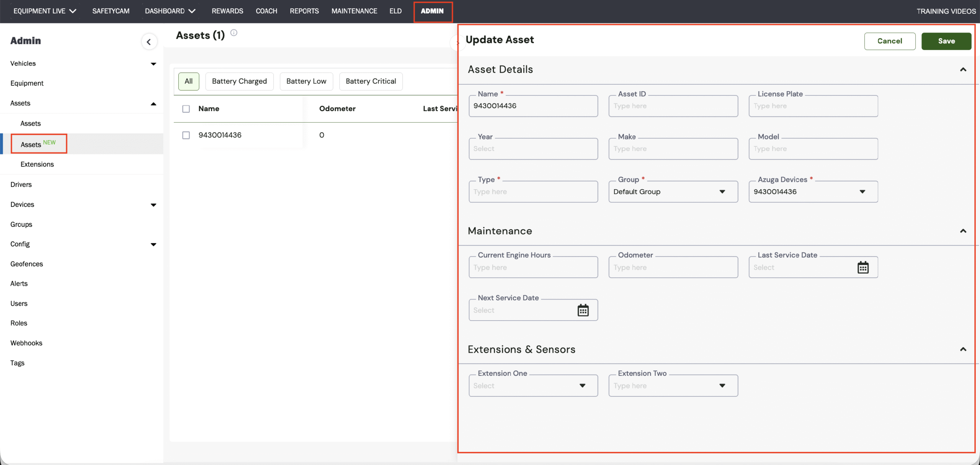
Task: Open the Last Service Date calendar picker
Action: (x=863, y=267)
